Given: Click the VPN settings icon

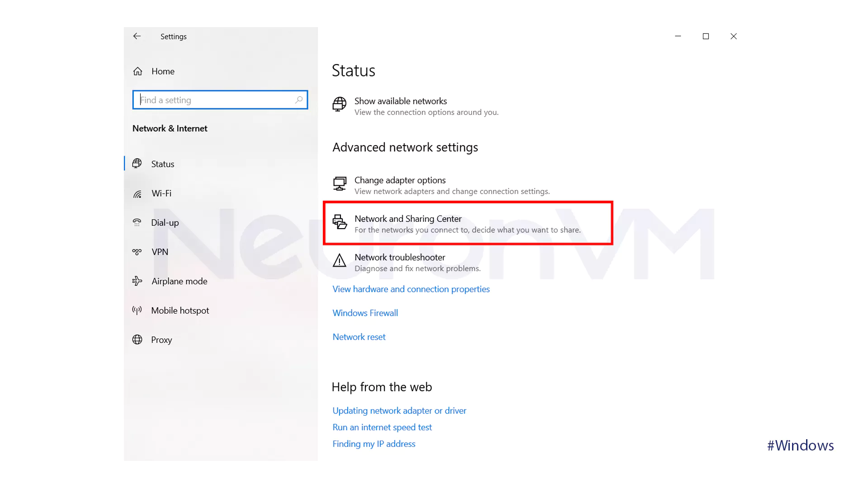Looking at the screenshot, I should [x=137, y=251].
